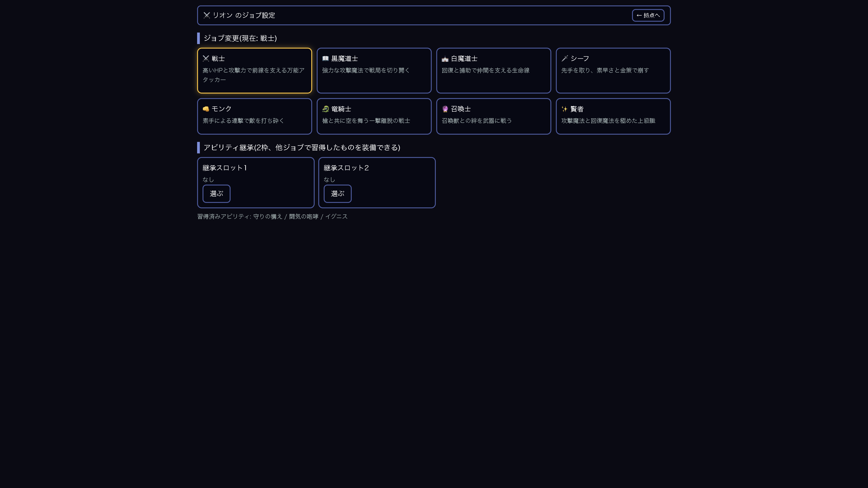This screenshot has height=488, width=868.
Task: Select 賢者 advanced job description text
Action: (x=608, y=121)
